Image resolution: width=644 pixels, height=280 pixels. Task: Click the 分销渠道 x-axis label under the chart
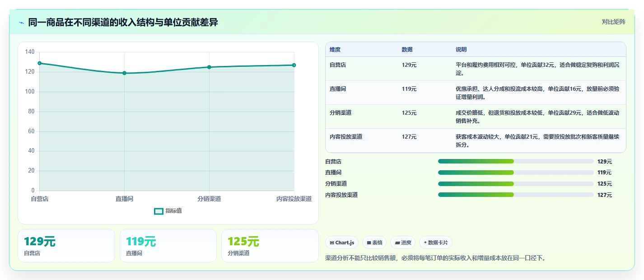pyautogui.click(x=209, y=199)
